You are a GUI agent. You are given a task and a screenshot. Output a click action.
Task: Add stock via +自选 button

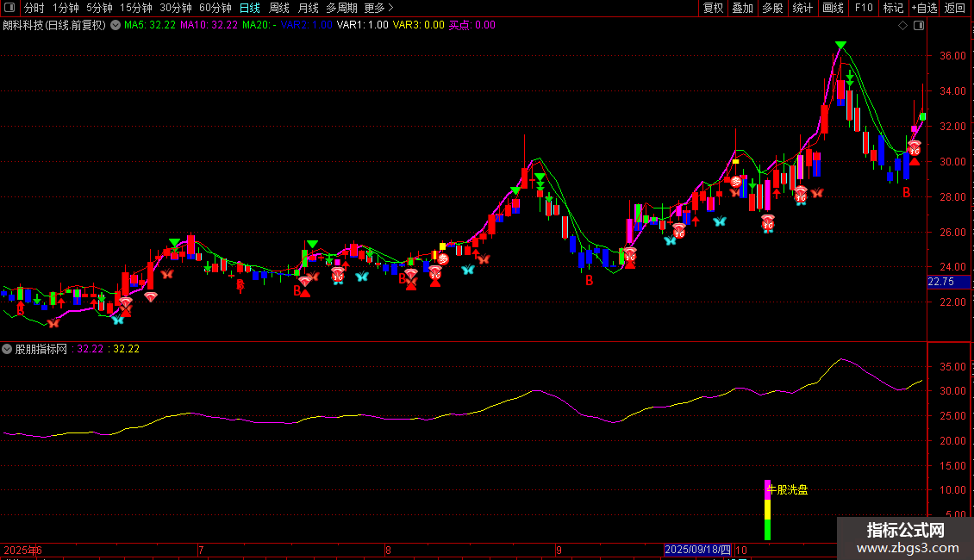tap(923, 8)
